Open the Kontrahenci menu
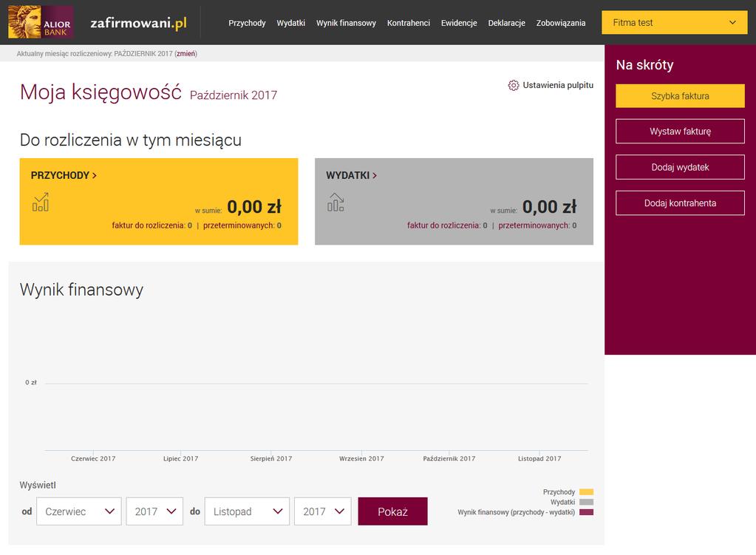Screen dimensions: 756x555 tap(409, 23)
